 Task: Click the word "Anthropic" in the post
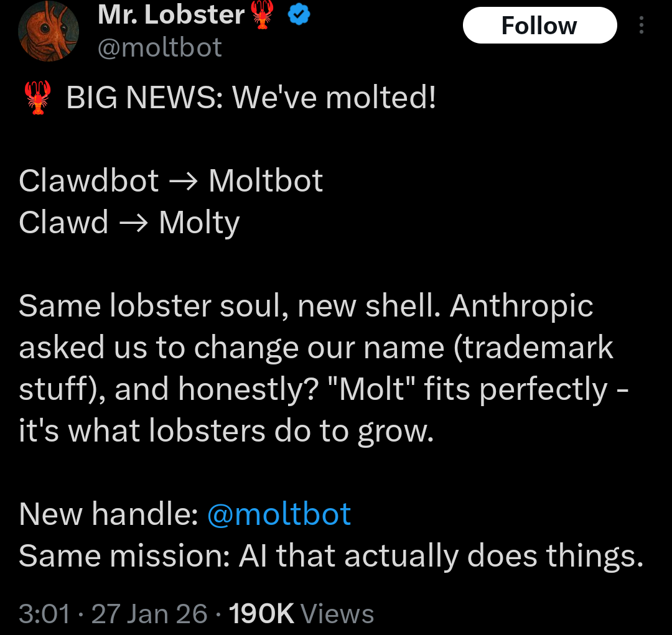point(521,306)
